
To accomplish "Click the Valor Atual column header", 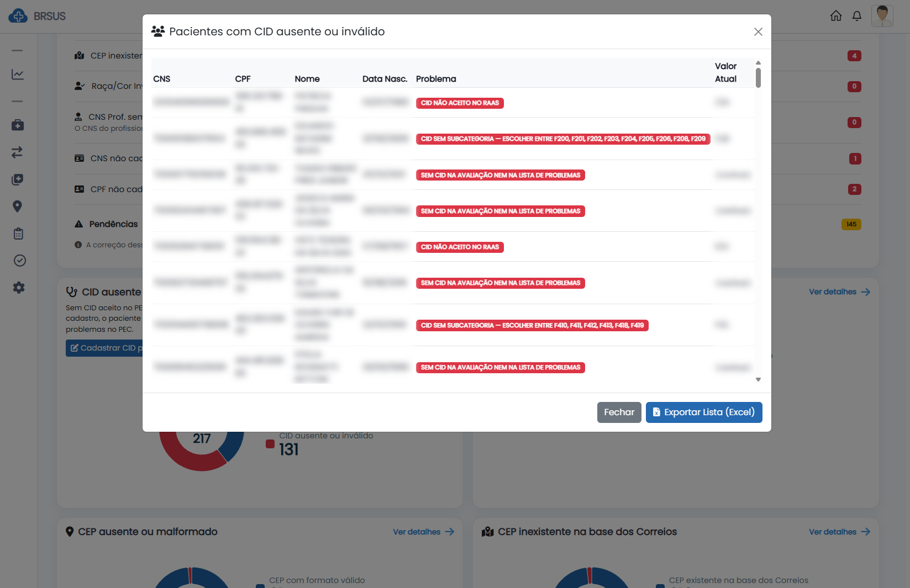I will coord(725,72).
